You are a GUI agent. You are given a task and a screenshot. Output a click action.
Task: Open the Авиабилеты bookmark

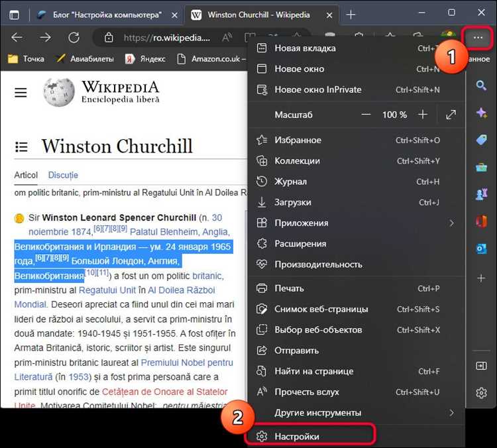click(85, 59)
